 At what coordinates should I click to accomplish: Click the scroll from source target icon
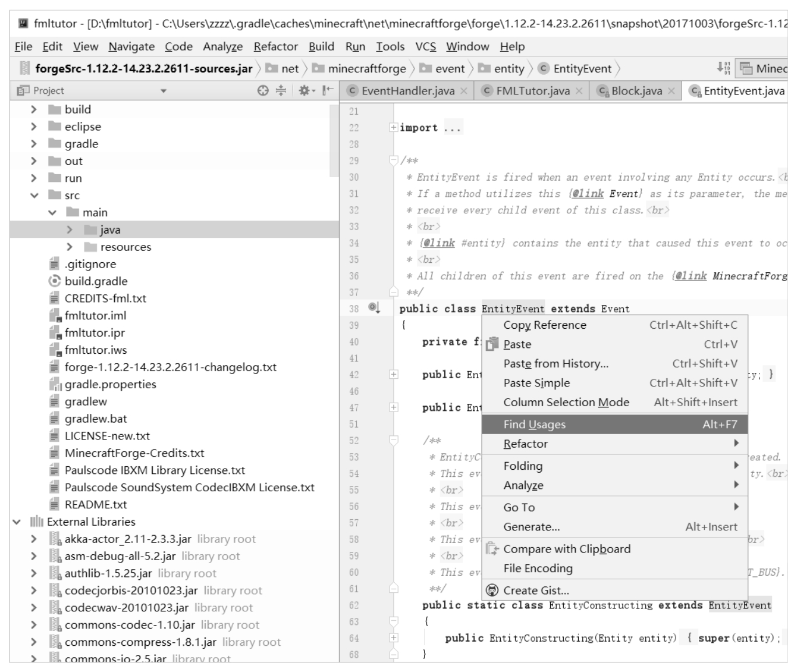tap(263, 90)
